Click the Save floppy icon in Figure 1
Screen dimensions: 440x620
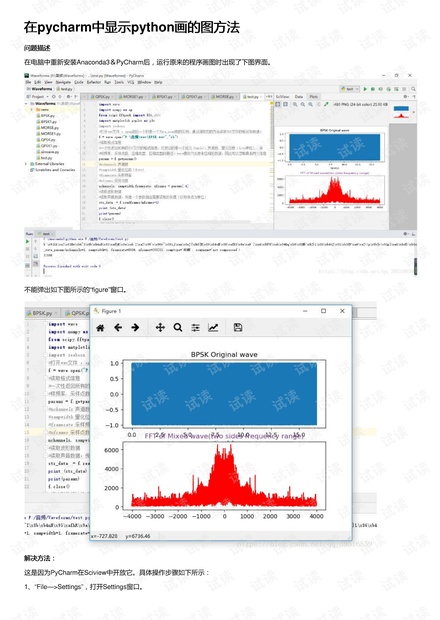[x=238, y=327]
